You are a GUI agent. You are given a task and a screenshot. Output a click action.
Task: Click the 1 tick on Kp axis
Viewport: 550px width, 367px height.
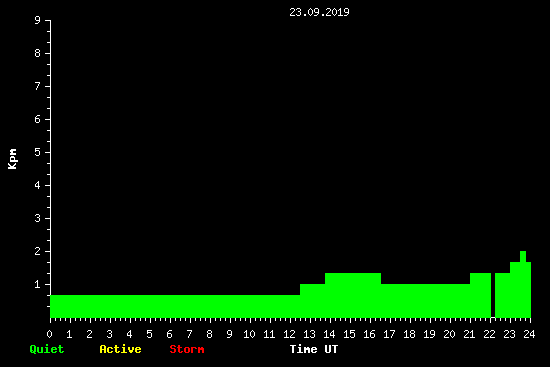pos(38,284)
